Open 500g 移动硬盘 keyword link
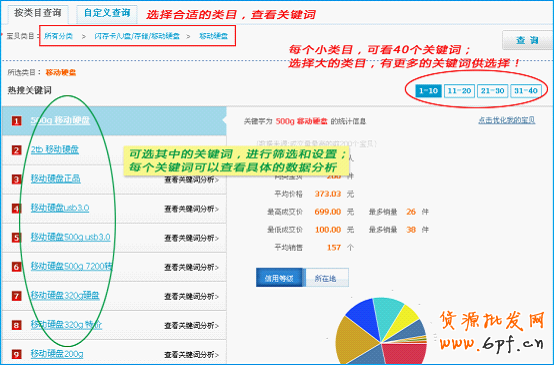Image resolution: width=554 pixels, height=365 pixels. click(x=60, y=120)
